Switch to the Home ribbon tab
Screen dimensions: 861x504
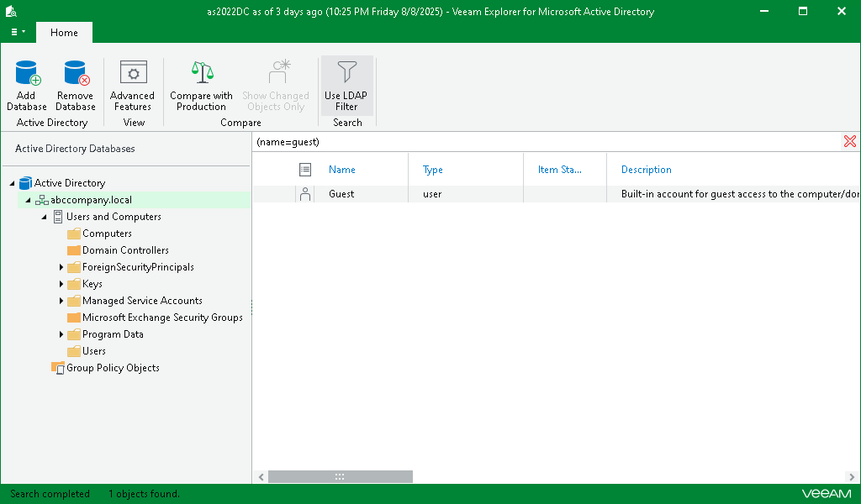point(64,32)
